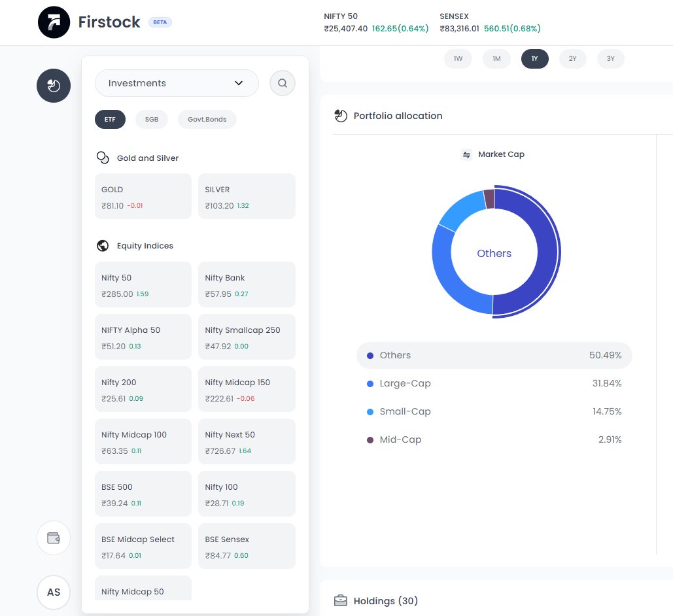Screen dimensions: 673x616
Task: Click the Market Cap swap icon
Action: [466, 154]
